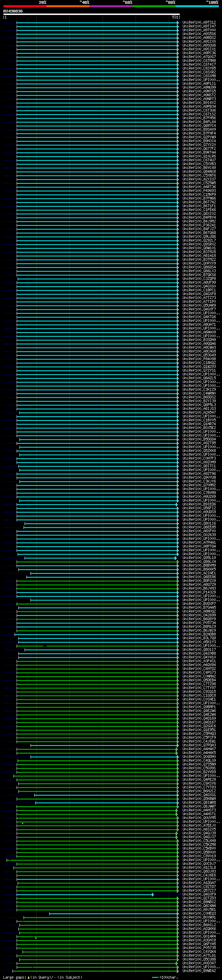The image size is (222, 980).
Task: Select the UniRef100_Q6RYC4 label
Action: [199, 125]
